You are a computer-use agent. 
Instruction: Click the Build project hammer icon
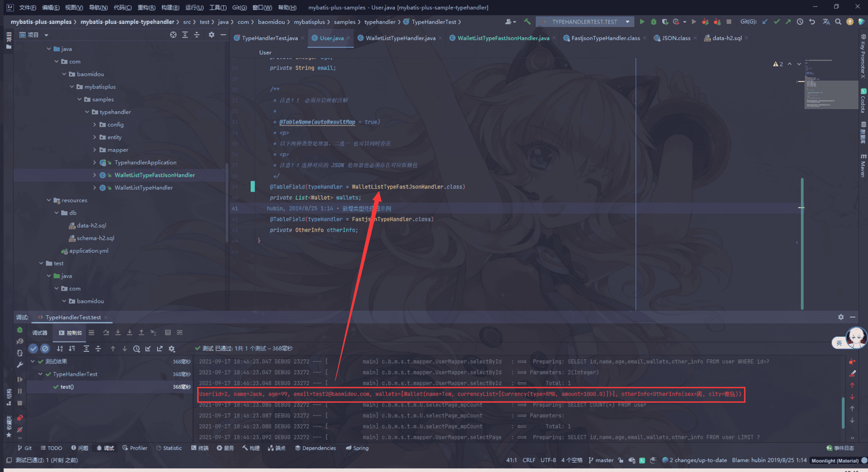click(x=527, y=22)
